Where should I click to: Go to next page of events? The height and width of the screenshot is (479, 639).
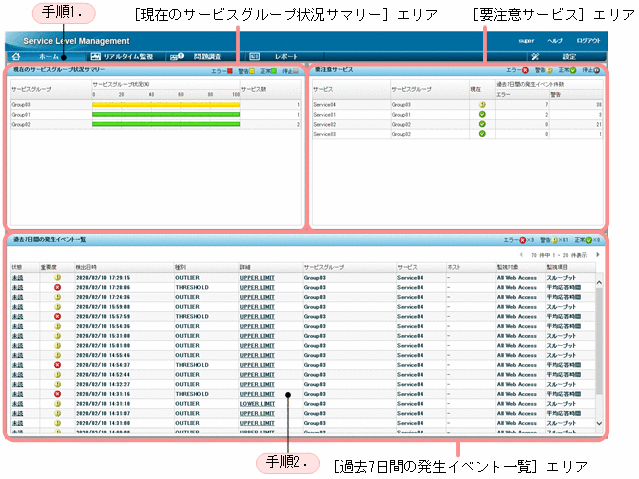pos(598,255)
